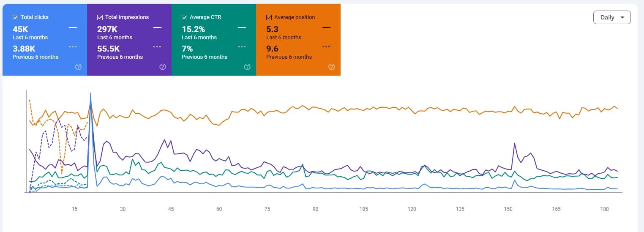Uncheck the Total impressions checkbox
This screenshot has width=644, height=232.
click(100, 17)
